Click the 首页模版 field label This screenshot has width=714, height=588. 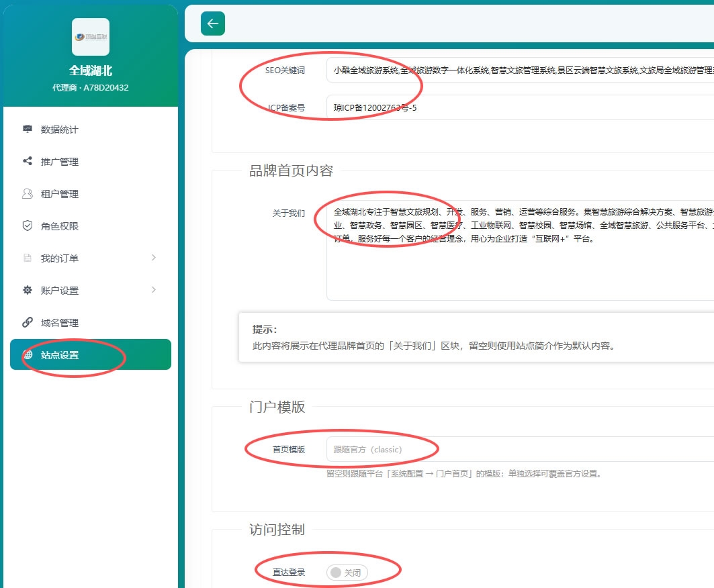coord(289,450)
